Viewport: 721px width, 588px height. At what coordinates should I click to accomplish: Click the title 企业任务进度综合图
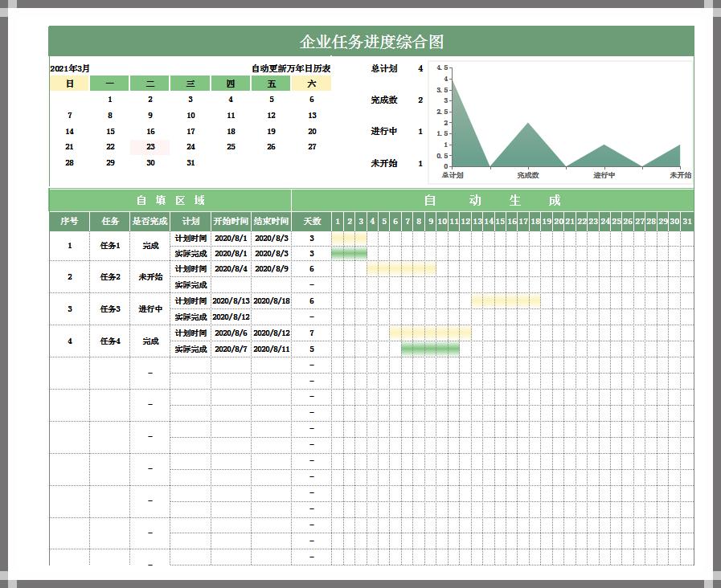click(x=371, y=42)
